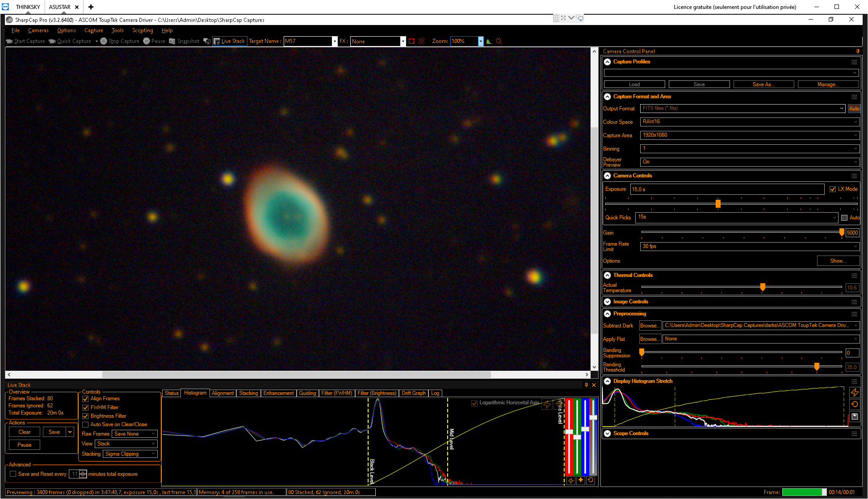Image resolution: width=868 pixels, height=499 pixels.
Task: Click the Snapshot toolbar icon
Action: point(172,41)
